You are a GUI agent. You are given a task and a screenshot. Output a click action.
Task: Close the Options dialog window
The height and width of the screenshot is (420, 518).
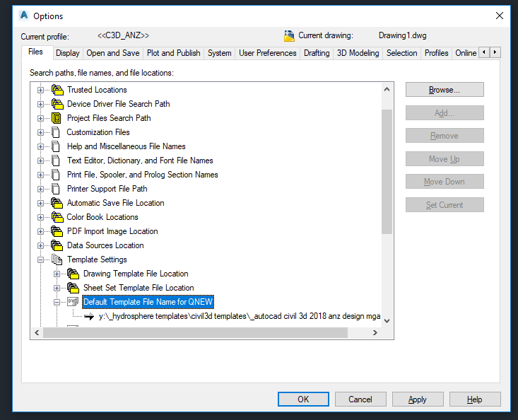(x=500, y=16)
